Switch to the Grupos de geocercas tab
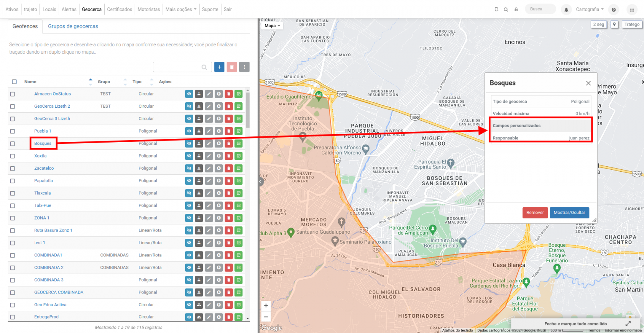644x333 pixels. (x=73, y=26)
